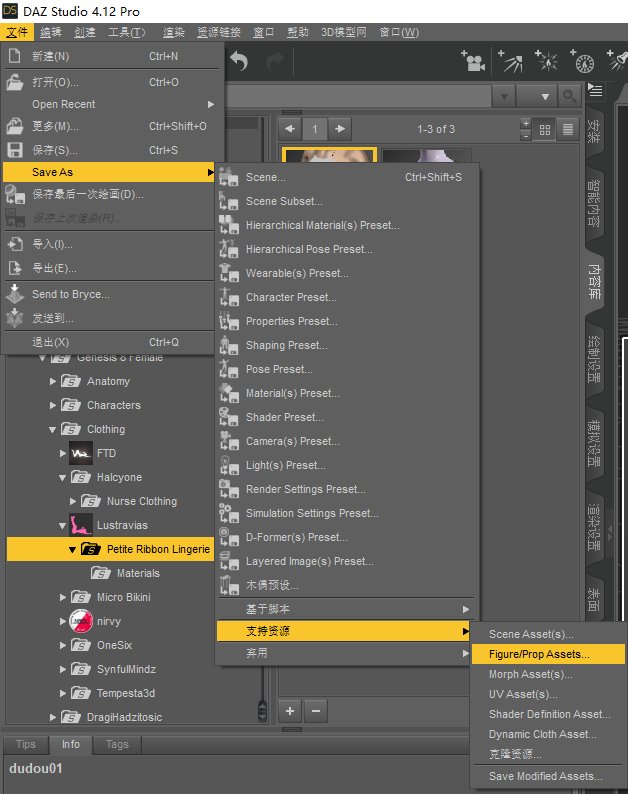Switch content view to list mode

point(568,130)
